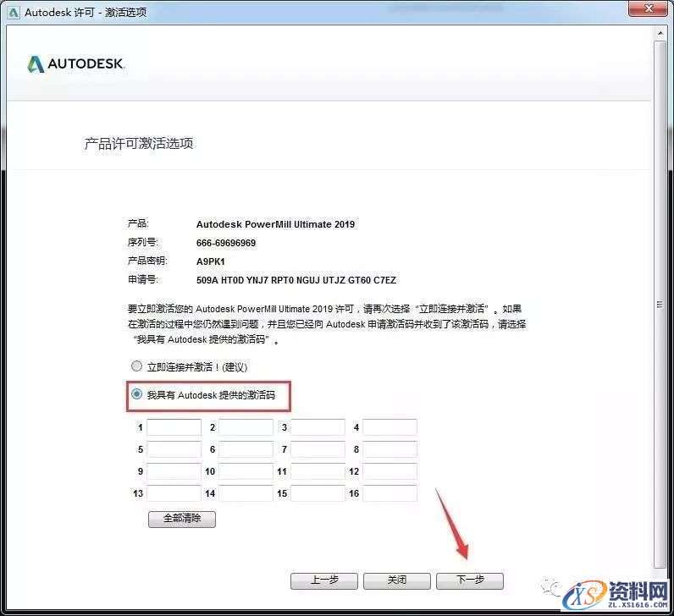This screenshot has height=616, width=674.
Task: Click activation code field 5
Action: (174, 449)
